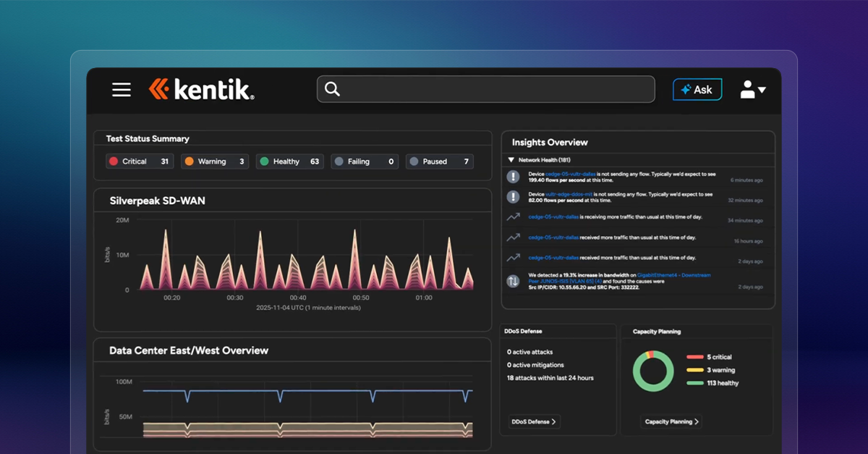This screenshot has width=868, height=454.
Task: Click the Ask button
Action: click(x=697, y=89)
